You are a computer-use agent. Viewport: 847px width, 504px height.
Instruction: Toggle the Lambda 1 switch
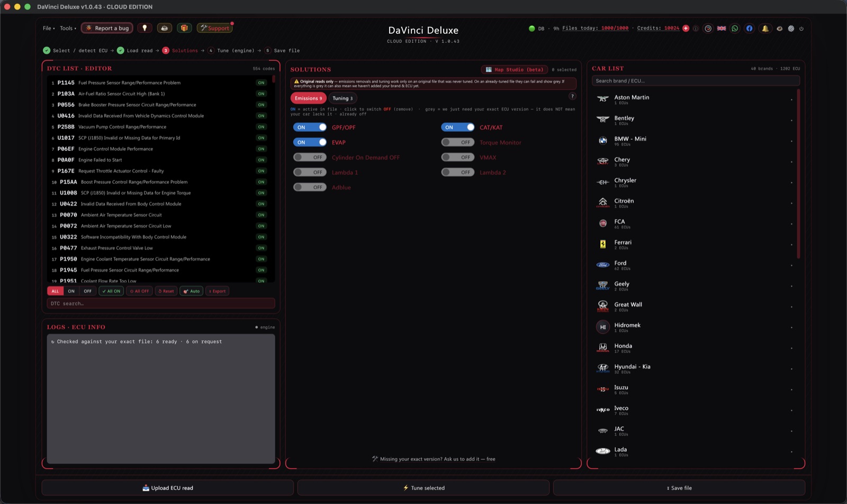click(x=310, y=172)
